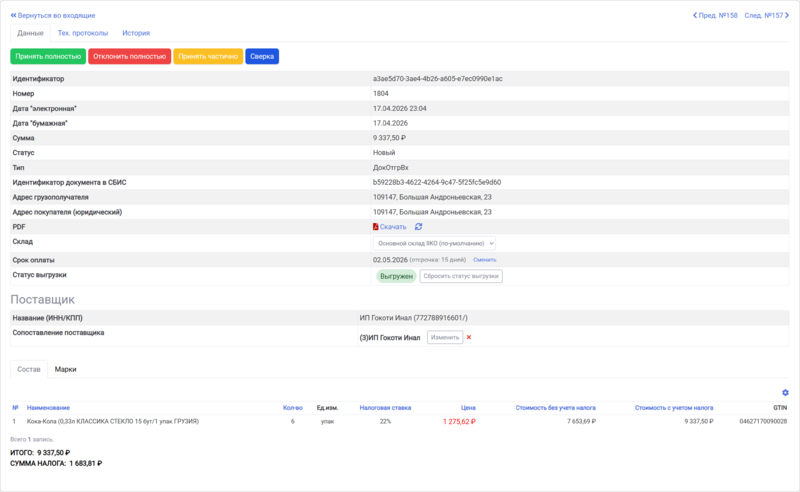This screenshot has height=492, width=800.
Task: Remove supplier mapping with red X icon
Action: [x=469, y=337]
